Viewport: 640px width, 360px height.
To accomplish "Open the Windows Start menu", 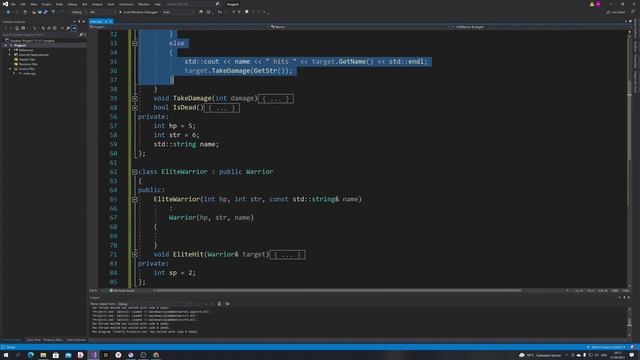I will [6, 355].
